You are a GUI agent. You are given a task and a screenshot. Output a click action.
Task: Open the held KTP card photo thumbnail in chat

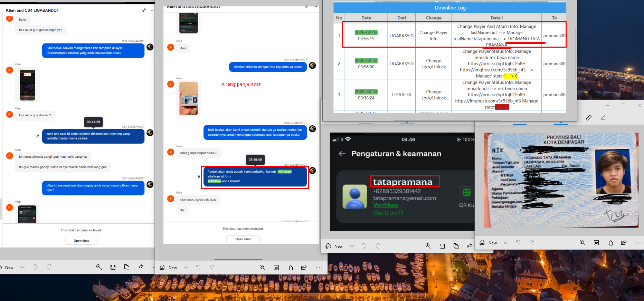[x=189, y=98]
